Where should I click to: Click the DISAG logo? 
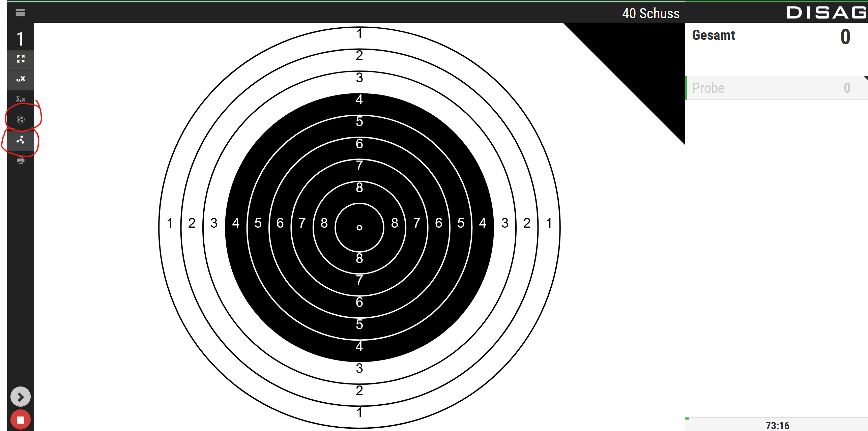[826, 13]
